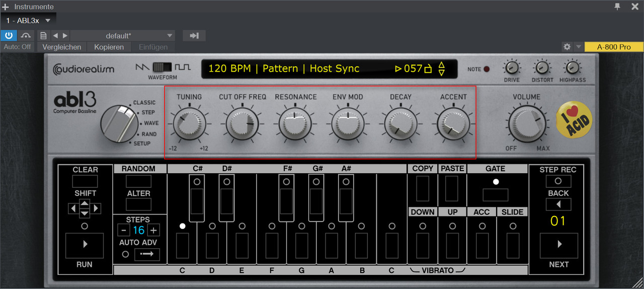Click the NEXT step arrow button
Image resolution: width=644 pixels, height=289 pixels.
click(x=558, y=245)
